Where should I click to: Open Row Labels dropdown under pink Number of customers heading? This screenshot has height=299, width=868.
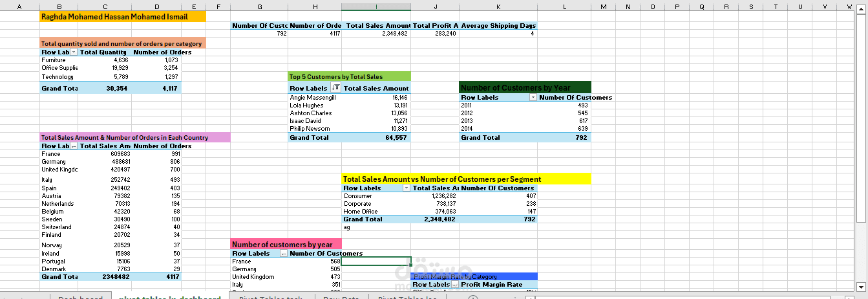(x=283, y=254)
